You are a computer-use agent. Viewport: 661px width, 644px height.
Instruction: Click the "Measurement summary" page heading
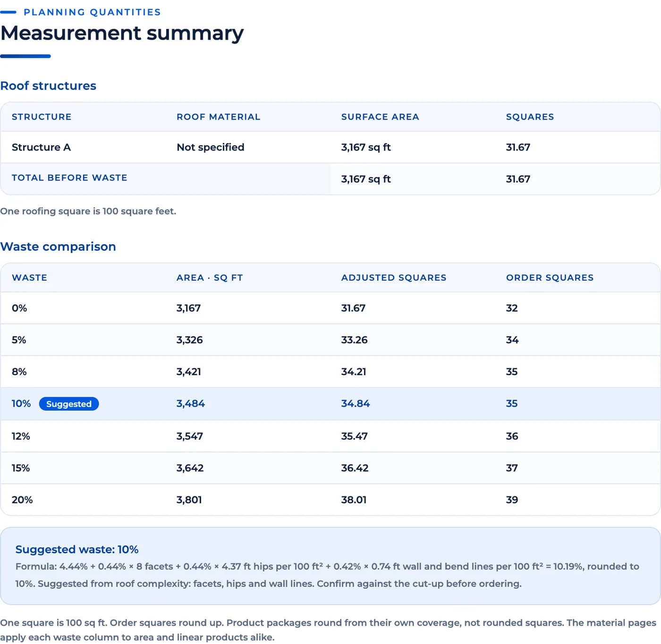(122, 33)
